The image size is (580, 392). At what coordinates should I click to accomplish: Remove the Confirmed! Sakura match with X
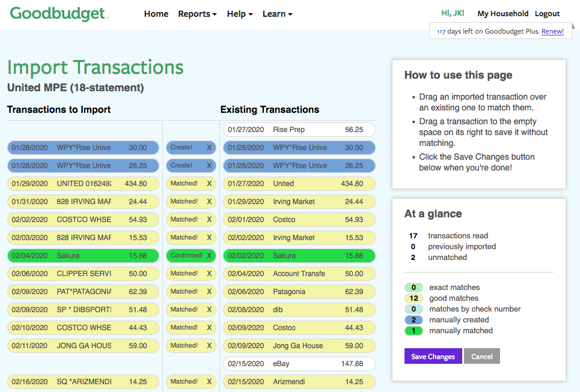pyautogui.click(x=209, y=255)
